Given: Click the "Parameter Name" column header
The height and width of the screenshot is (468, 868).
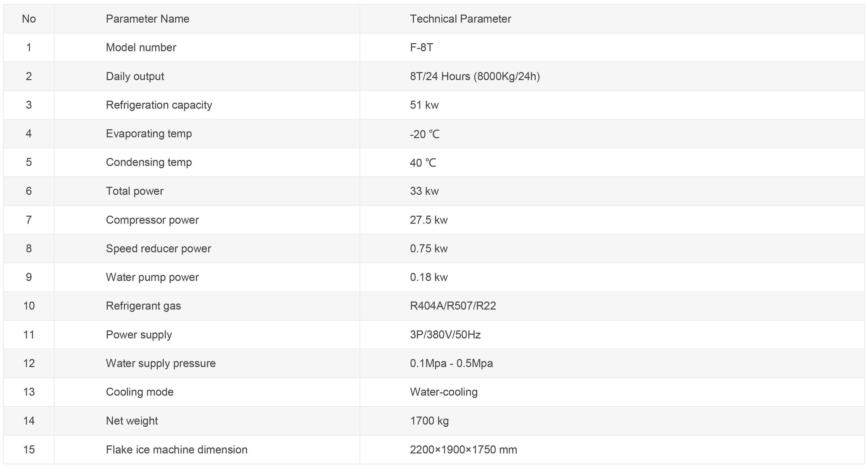Looking at the screenshot, I should pos(148,19).
